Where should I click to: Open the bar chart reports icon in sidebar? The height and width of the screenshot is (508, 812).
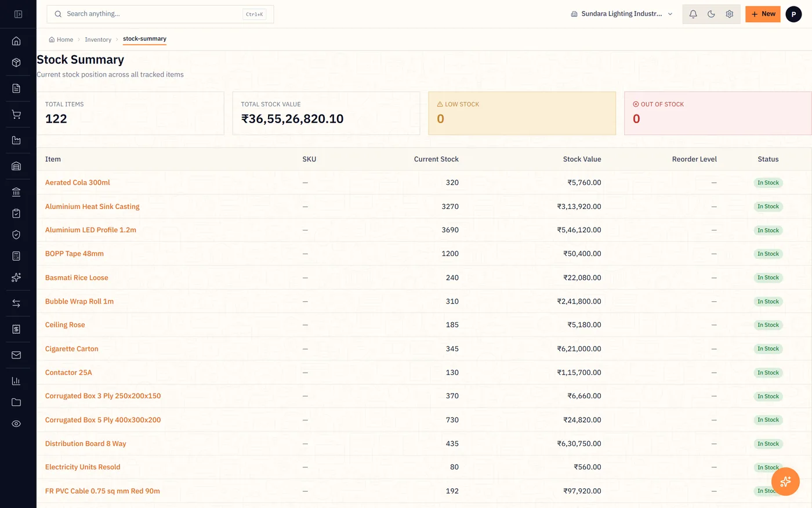pos(16,381)
